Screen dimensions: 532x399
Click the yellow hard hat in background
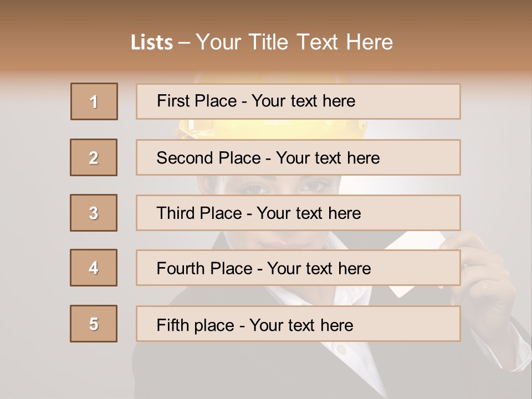[x=272, y=129]
